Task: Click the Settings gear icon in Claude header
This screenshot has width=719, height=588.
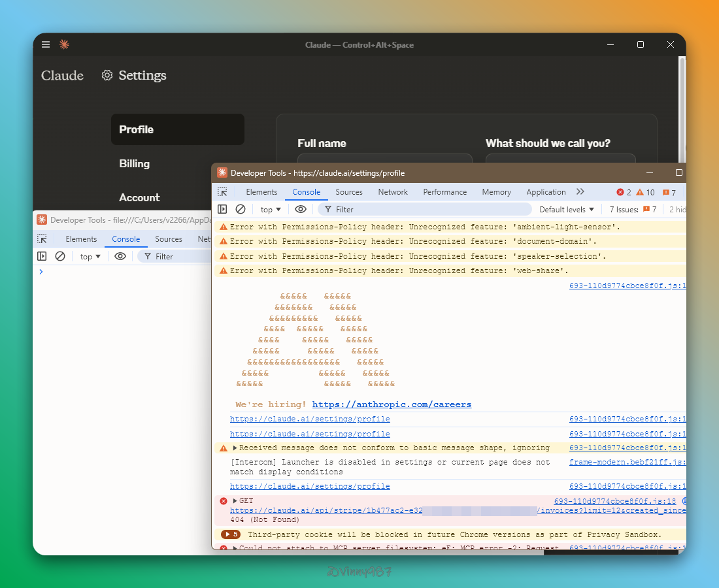Action: click(x=107, y=76)
